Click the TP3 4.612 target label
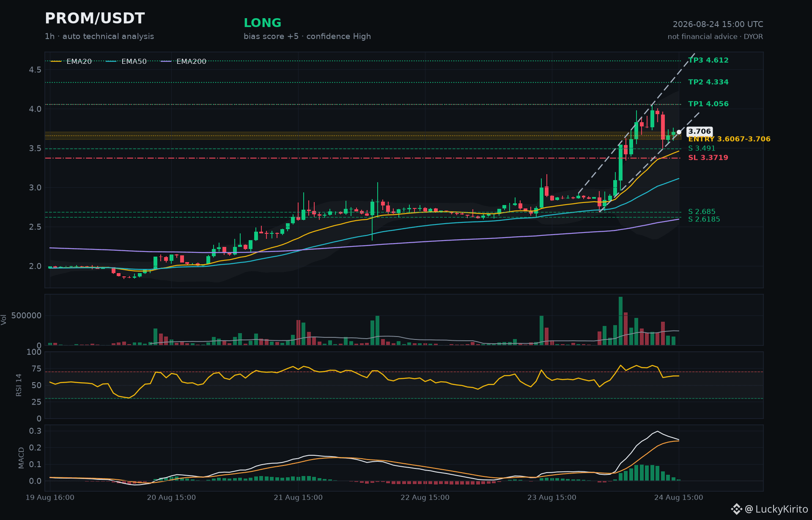The image size is (812, 520). [708, 60]
